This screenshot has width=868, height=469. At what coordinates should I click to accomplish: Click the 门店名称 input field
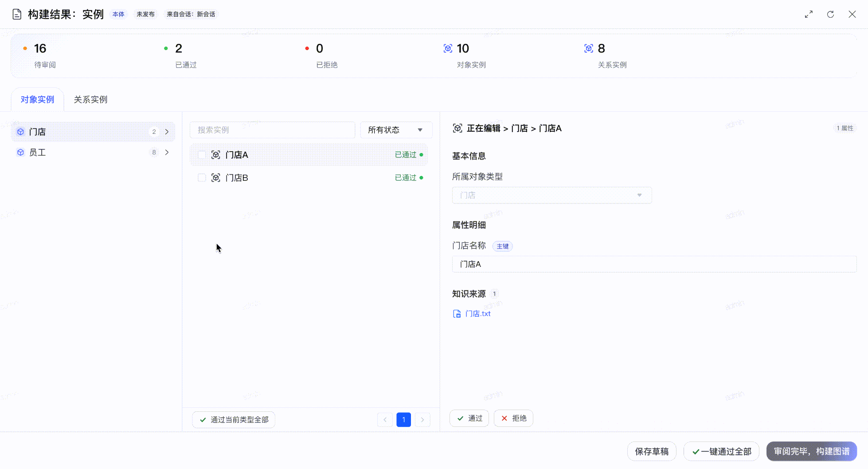tap(654, 264)
